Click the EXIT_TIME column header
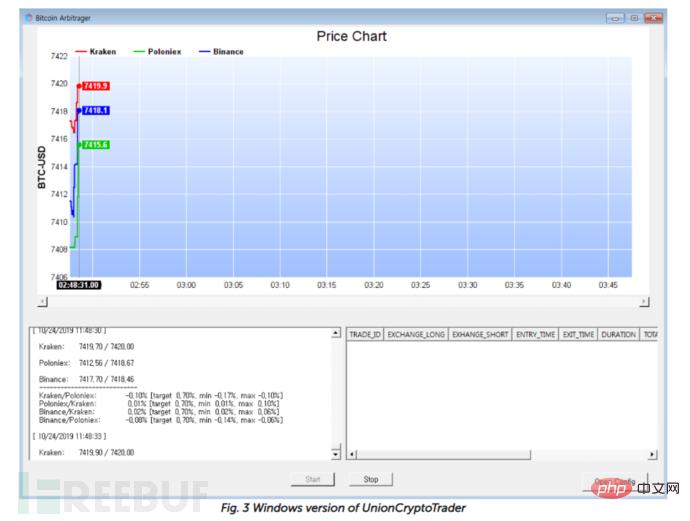Viewport: 690px width, 521px height. pyautogui.click(x=578, y=334)
